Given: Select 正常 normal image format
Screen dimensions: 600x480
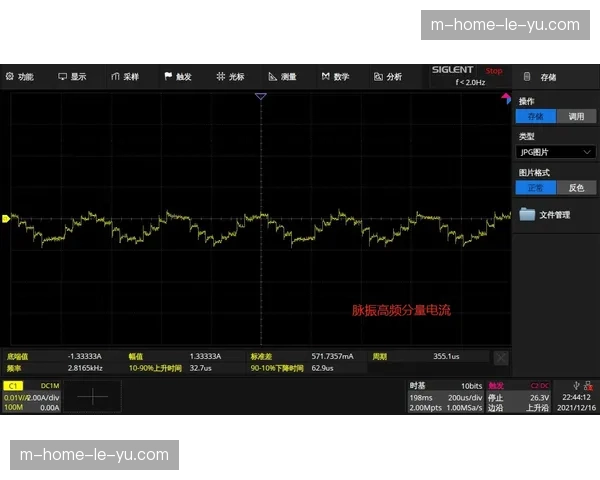Looking at the screenshot, I should click(x=535, y=188).
